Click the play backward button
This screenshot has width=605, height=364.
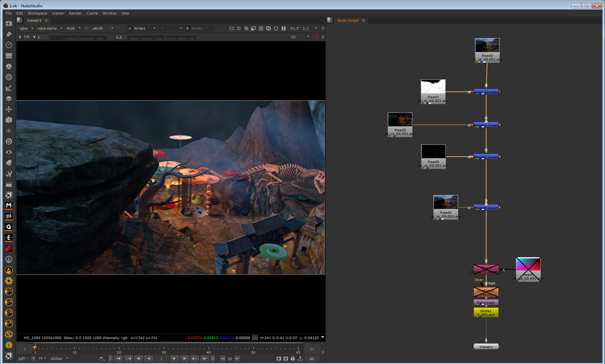coord(149,359)
